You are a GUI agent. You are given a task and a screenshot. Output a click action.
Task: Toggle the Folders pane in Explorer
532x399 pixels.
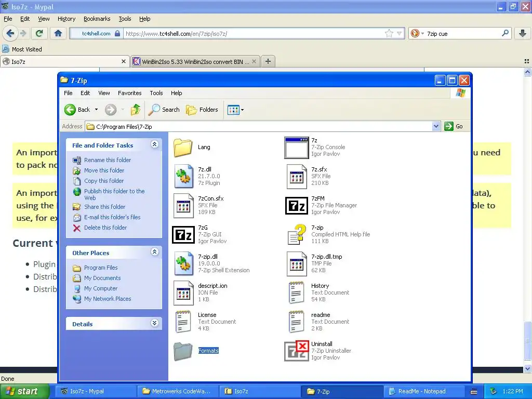202,110
